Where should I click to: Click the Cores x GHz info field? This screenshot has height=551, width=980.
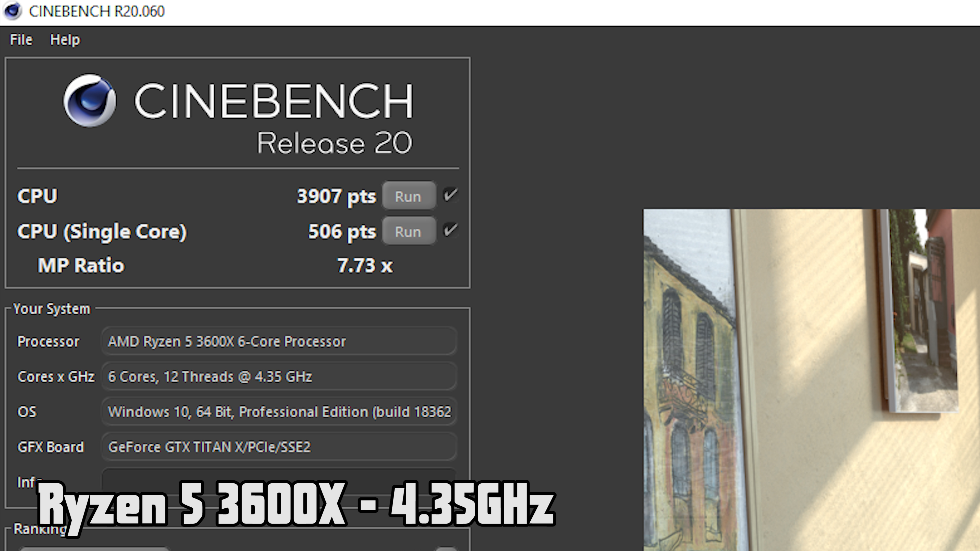point(279,376)
